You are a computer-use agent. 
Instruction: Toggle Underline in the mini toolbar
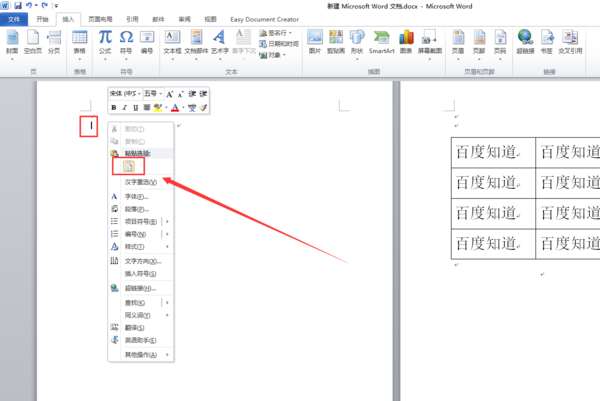click(135, 108)
